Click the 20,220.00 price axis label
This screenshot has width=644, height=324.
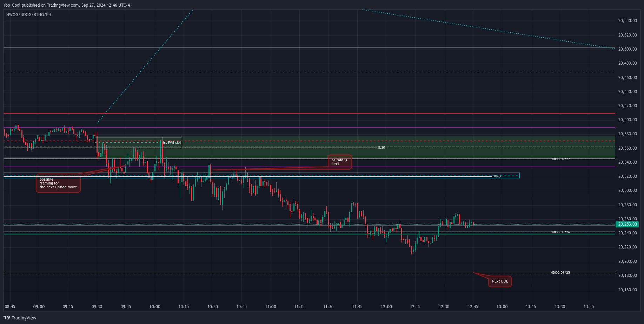click(627, 247)
